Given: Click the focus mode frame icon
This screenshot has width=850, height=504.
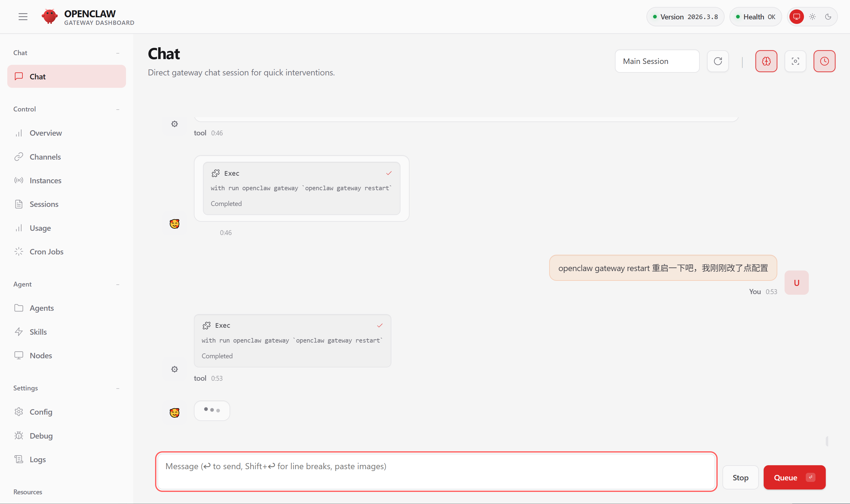Looking at the screenshot, I should click(x=795, y=61).
